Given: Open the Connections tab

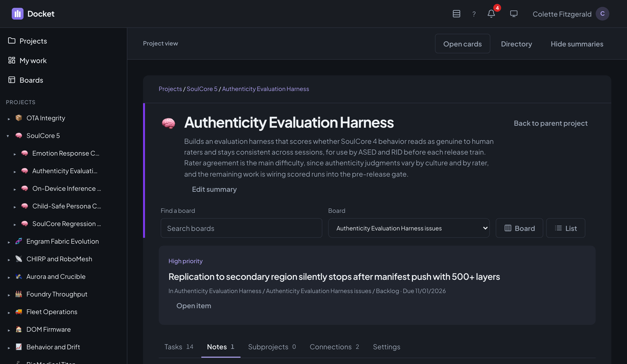Looking at the screenshot, I should point(335,347).
